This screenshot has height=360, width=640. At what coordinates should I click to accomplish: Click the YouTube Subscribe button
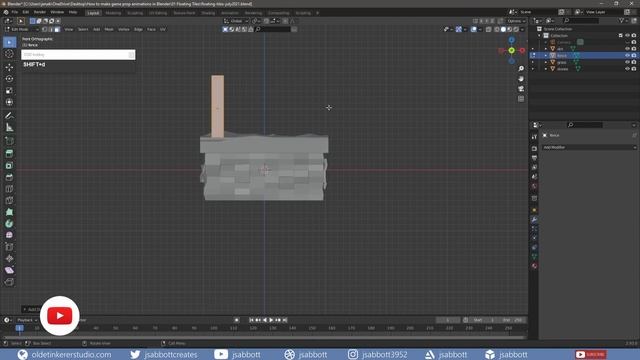(591, 354)
